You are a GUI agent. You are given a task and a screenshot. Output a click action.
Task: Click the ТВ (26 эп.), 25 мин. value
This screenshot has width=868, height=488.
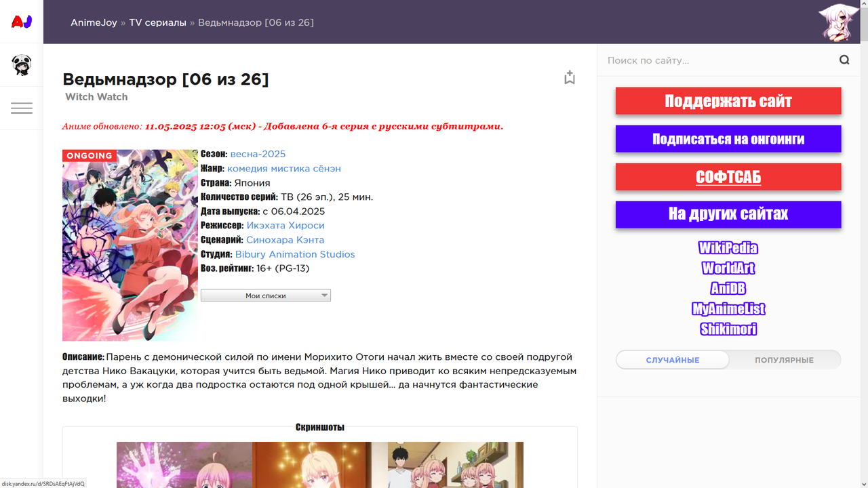click(x=327, y=197)
